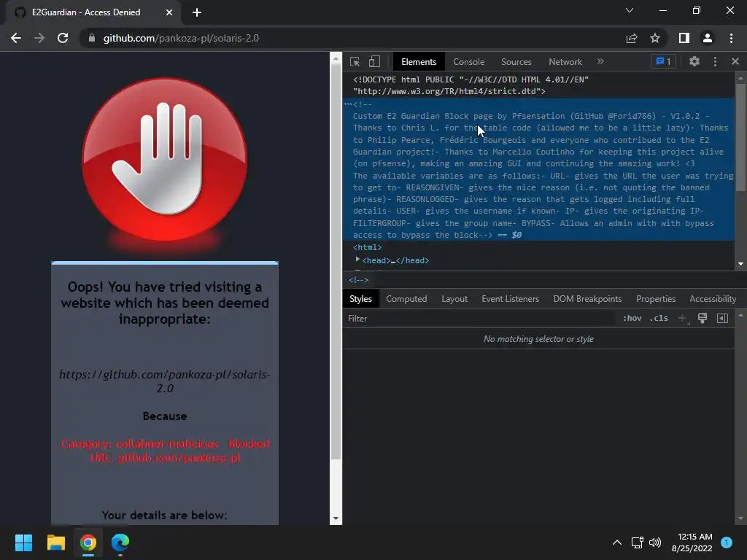Open the DOM Breakpoints tab
The image size is (747, 560).
tap(587, 298)
